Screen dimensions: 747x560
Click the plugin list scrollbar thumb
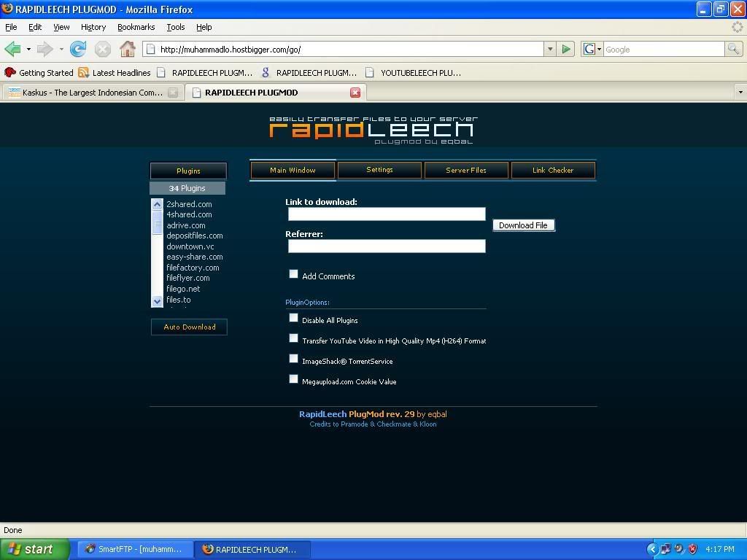[x=158, y=222]
